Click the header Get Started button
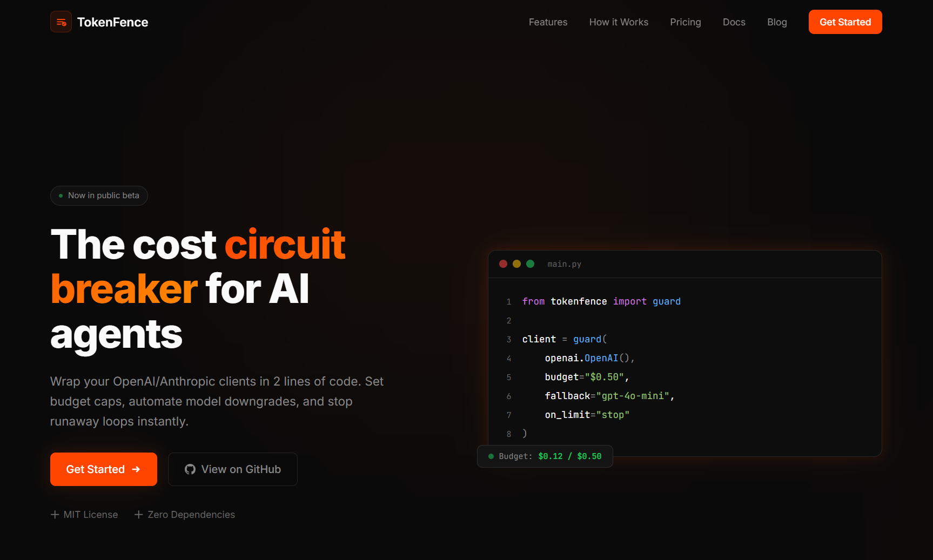 (x=845, y=22)
